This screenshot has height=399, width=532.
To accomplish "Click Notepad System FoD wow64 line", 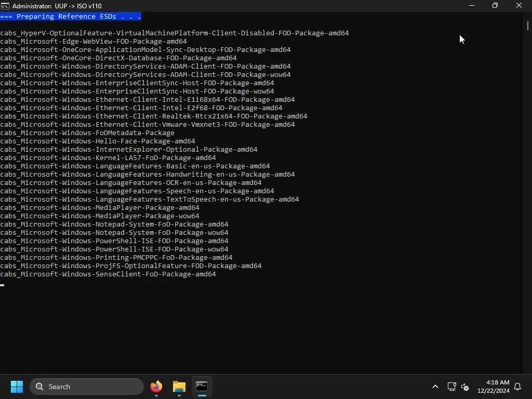I will (114, 232).
